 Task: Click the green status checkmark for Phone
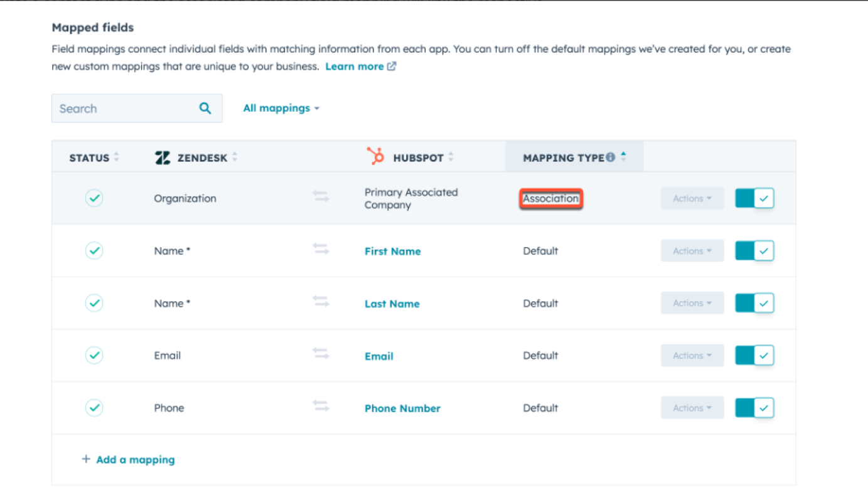pos(94,408)
